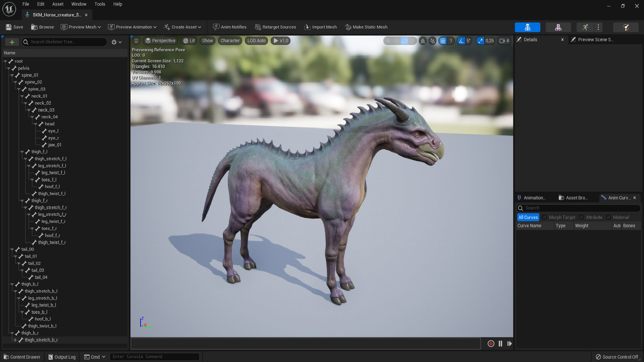The width and height of the screenshot is (644, 362).
Task: Open editor mode options (three dots)
Action: [598, 27]
